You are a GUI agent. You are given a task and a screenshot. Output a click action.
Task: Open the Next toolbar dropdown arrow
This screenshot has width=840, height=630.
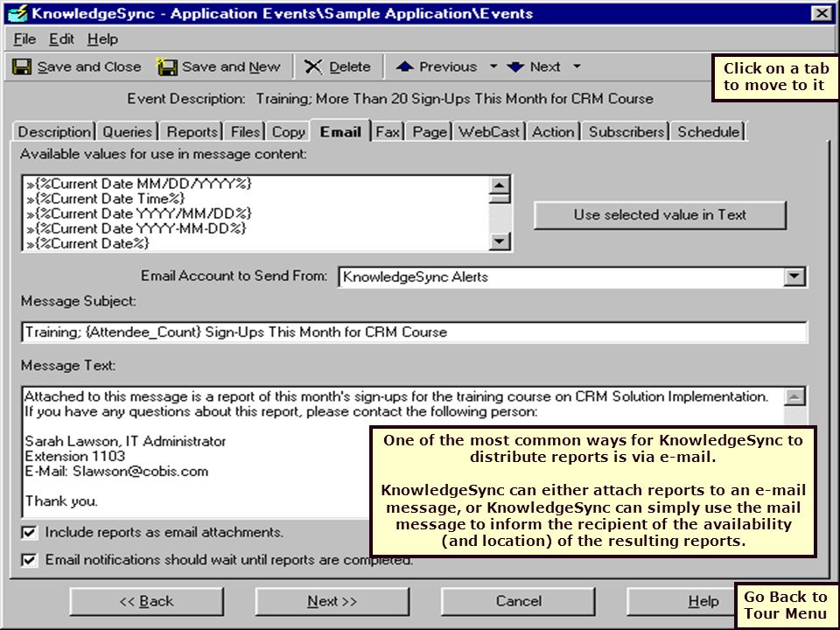[577, 66]
